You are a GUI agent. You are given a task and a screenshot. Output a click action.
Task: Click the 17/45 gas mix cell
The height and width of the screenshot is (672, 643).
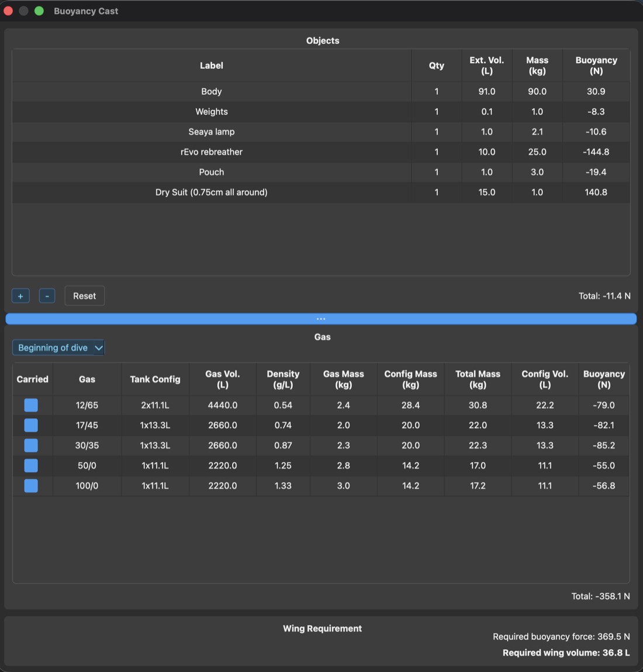87,425
